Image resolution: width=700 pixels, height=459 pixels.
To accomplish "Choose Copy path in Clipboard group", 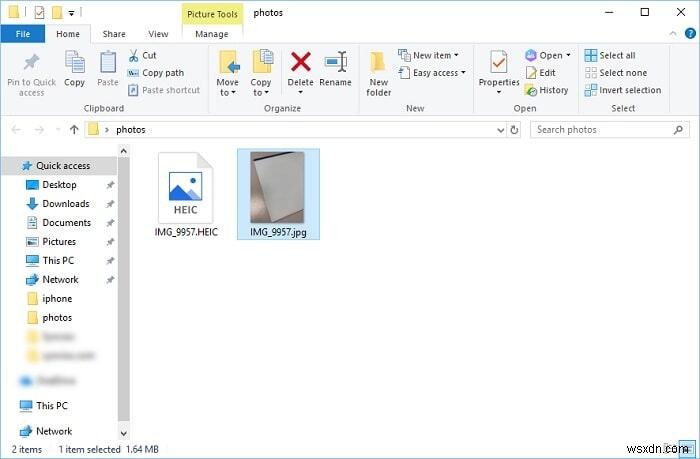I will coord(156,73).
